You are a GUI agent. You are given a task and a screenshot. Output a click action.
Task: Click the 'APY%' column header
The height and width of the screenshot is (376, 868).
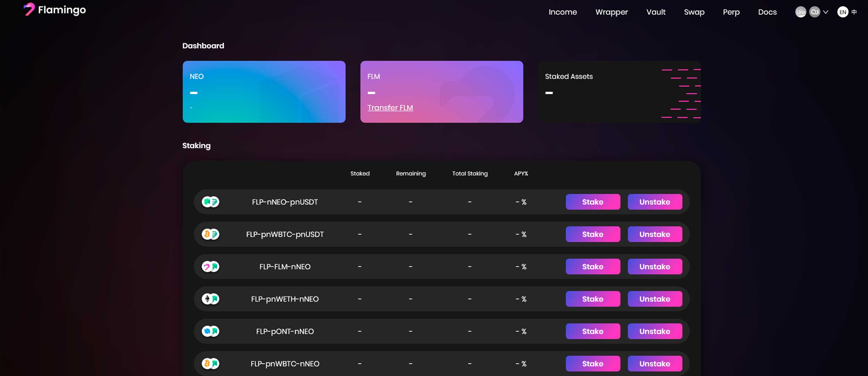click(x=521, y=174)
